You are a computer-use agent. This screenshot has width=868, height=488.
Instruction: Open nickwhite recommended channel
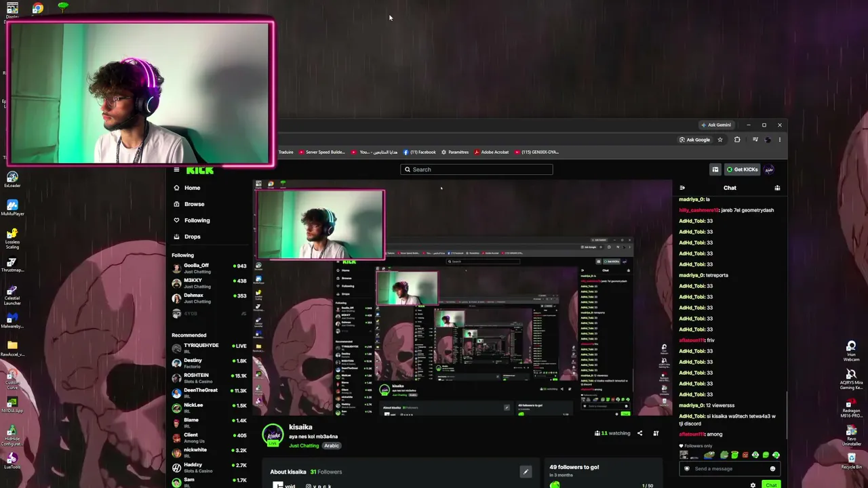point(210,453)
